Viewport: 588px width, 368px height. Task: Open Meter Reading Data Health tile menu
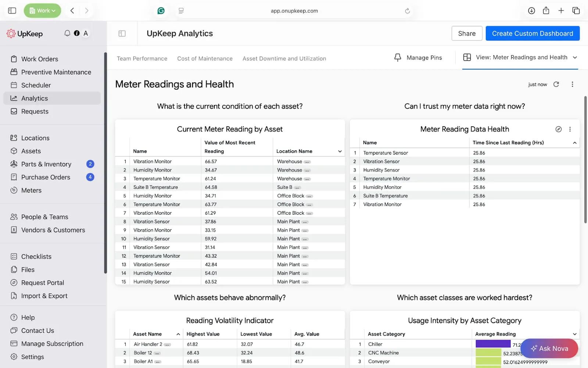tap(570, 129)
